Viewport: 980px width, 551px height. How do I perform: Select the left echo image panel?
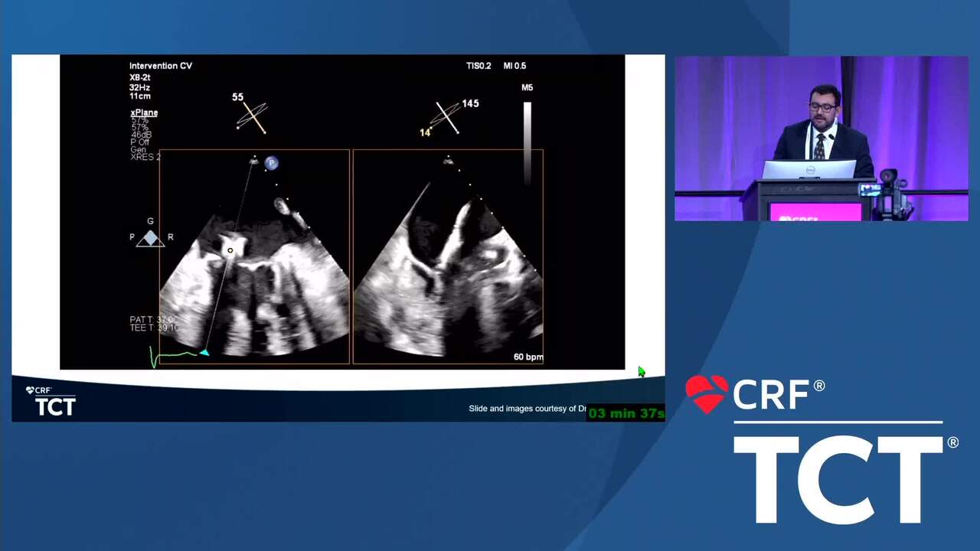pos(254,256)
